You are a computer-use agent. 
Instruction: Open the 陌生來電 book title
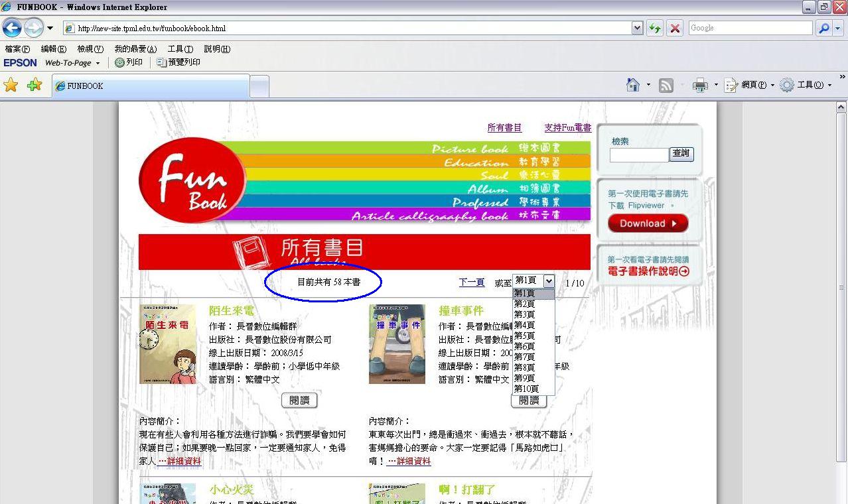(x=232, y=311)
